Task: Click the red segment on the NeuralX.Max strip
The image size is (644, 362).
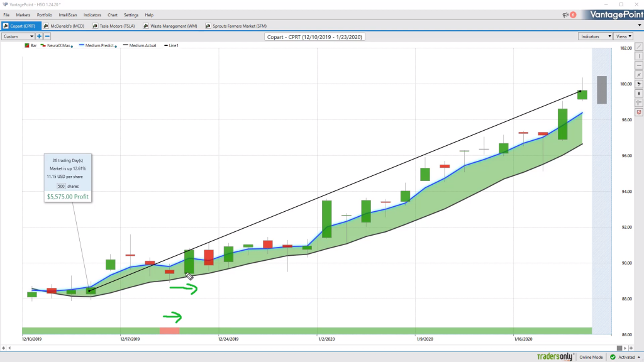Action: (169, 331)
